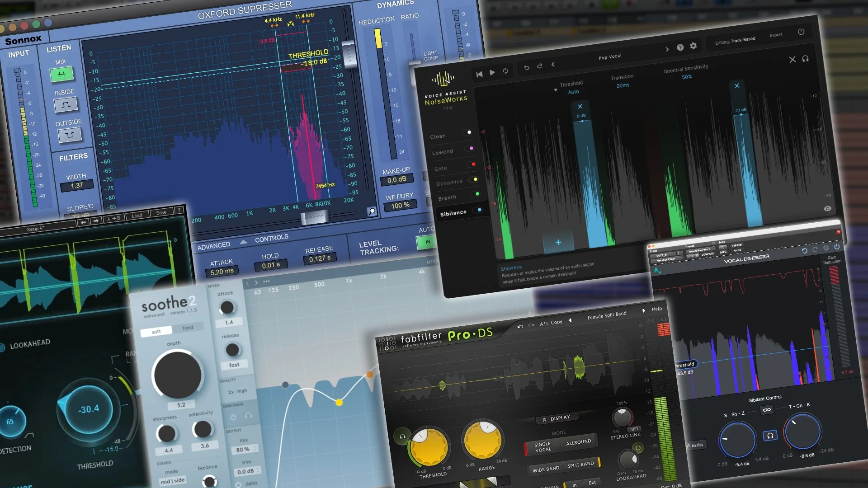Click skip-to-start in NoiseWorks
This screenshot has width=868, height=488.
[479, 74]
